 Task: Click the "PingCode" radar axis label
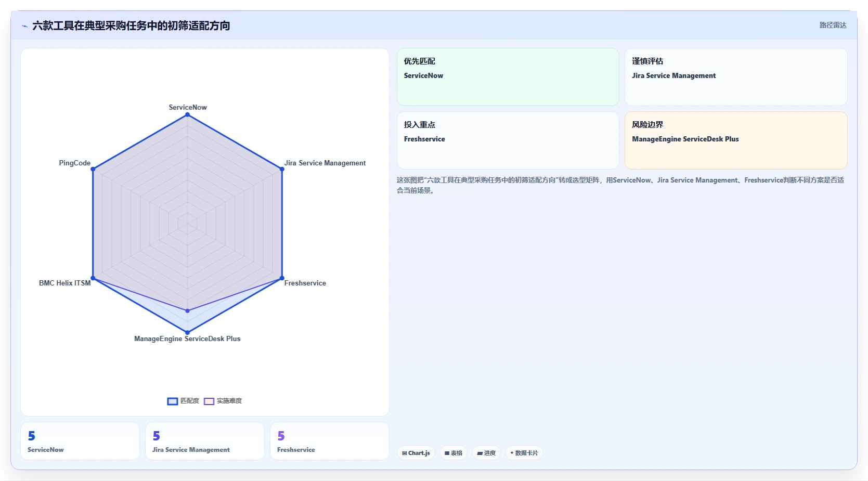coord(75,163)
